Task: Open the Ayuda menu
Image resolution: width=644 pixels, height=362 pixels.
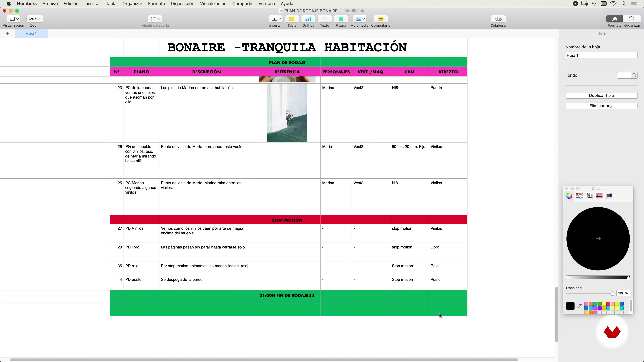Action: (287, 4)
